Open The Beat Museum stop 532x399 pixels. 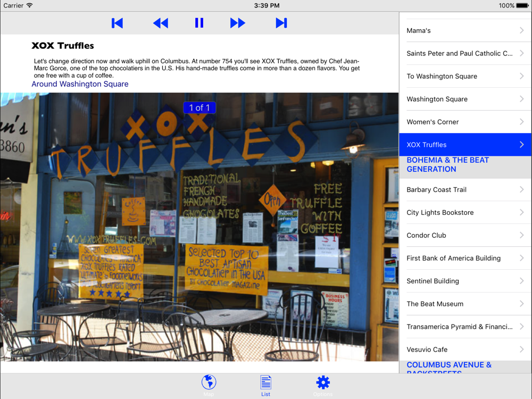465,304
